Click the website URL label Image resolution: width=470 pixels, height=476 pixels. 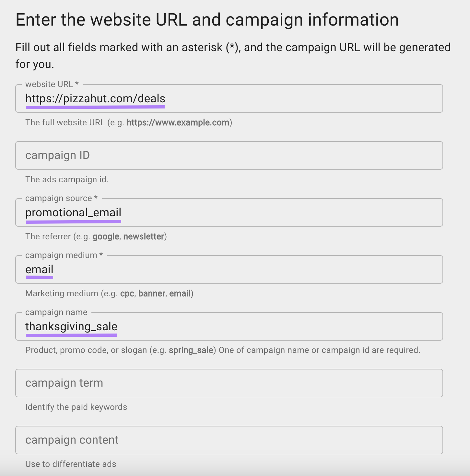click(52, 84)
